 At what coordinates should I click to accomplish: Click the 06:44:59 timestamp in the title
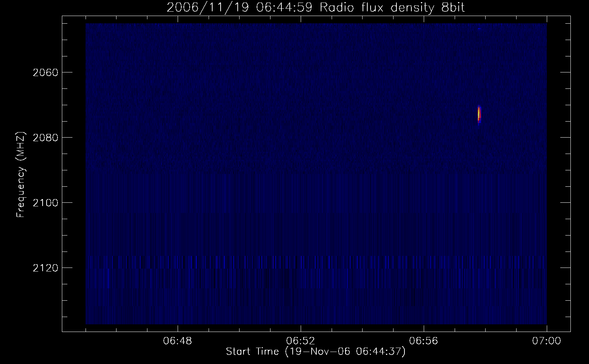(284, 8)
